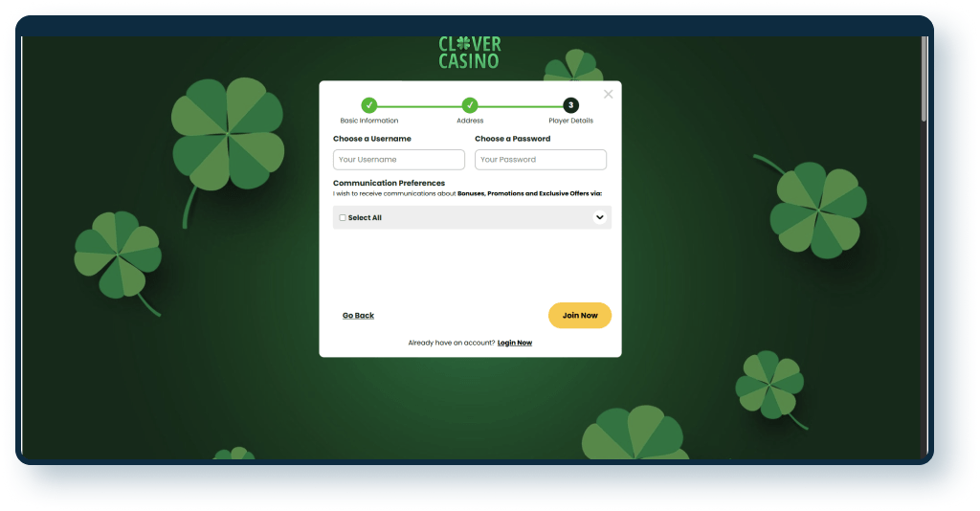Viewport: 980px width, 511px height.
Task: Click the Player Details step label
Action: 570,121
